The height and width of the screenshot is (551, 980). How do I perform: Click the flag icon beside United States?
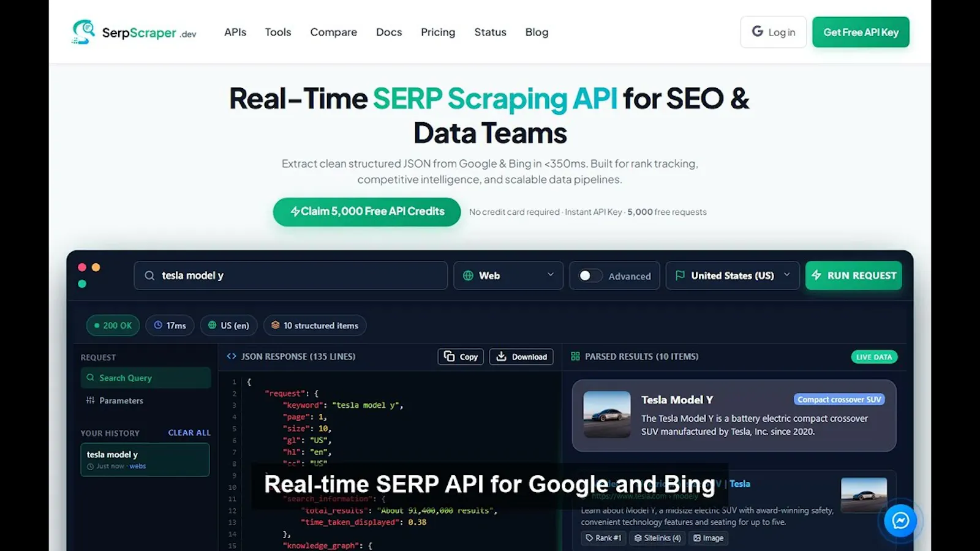pos(680,275)
